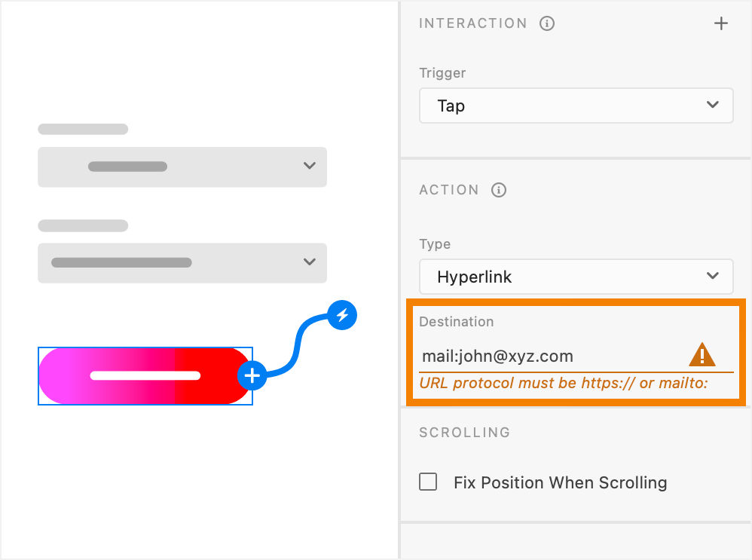The image size is (752, 560).
Task: Click the info icon beside INTERACTION
Action: [547, 23]
